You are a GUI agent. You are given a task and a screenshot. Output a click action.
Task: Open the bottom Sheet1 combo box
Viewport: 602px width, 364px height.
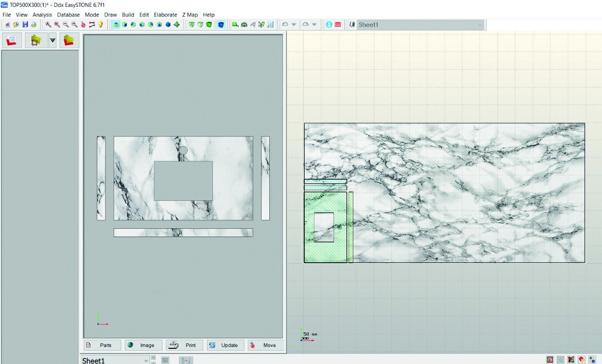(115, 360)
